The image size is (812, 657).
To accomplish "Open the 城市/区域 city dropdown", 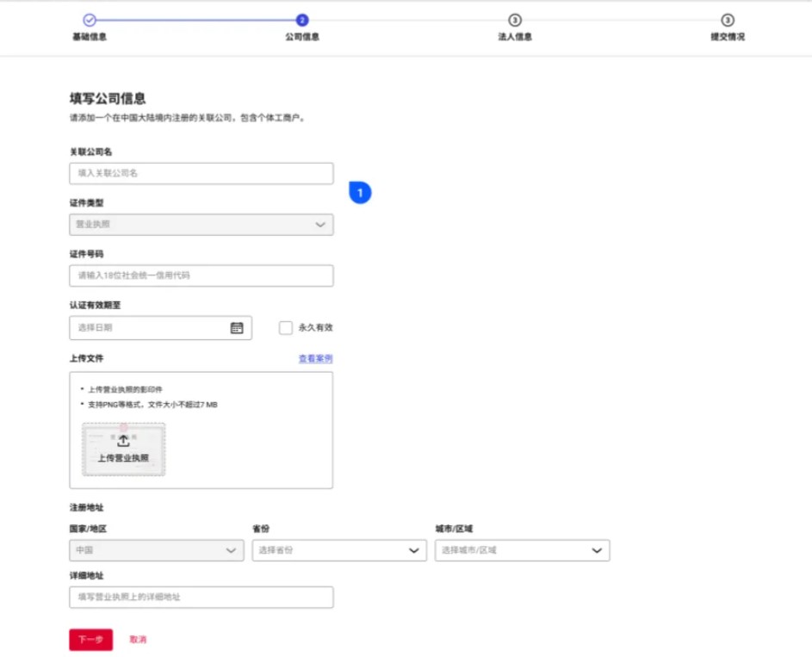I will [x=520, y=550].
